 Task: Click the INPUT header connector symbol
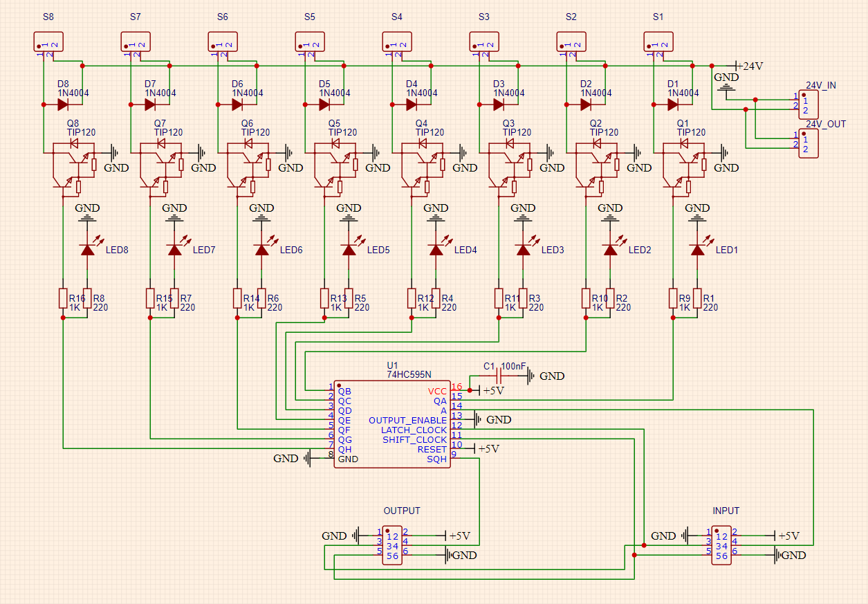pyautogui.click(x=721, y=545)
